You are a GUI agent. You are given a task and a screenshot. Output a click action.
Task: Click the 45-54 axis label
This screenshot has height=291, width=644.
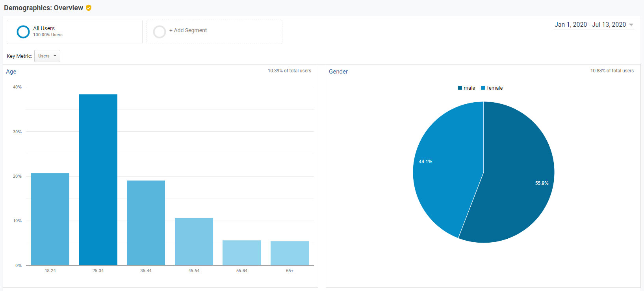click(194, 271)
